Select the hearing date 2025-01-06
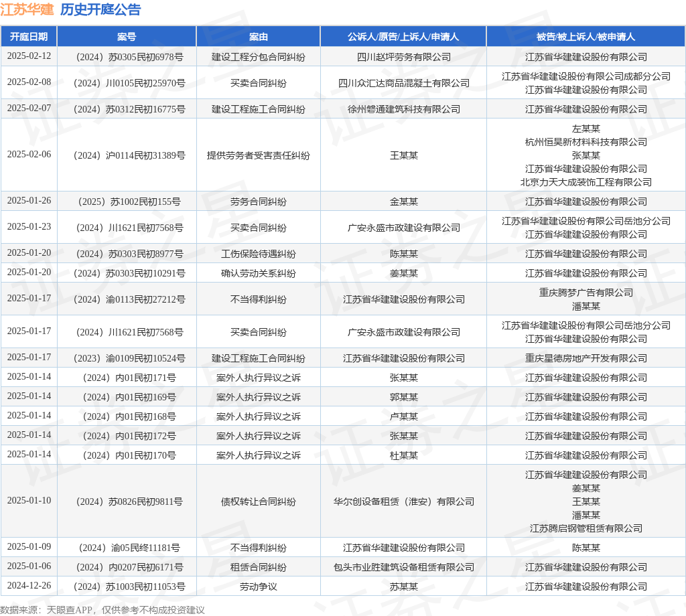Viewport: 686px width, 616px height. [29, 566]
